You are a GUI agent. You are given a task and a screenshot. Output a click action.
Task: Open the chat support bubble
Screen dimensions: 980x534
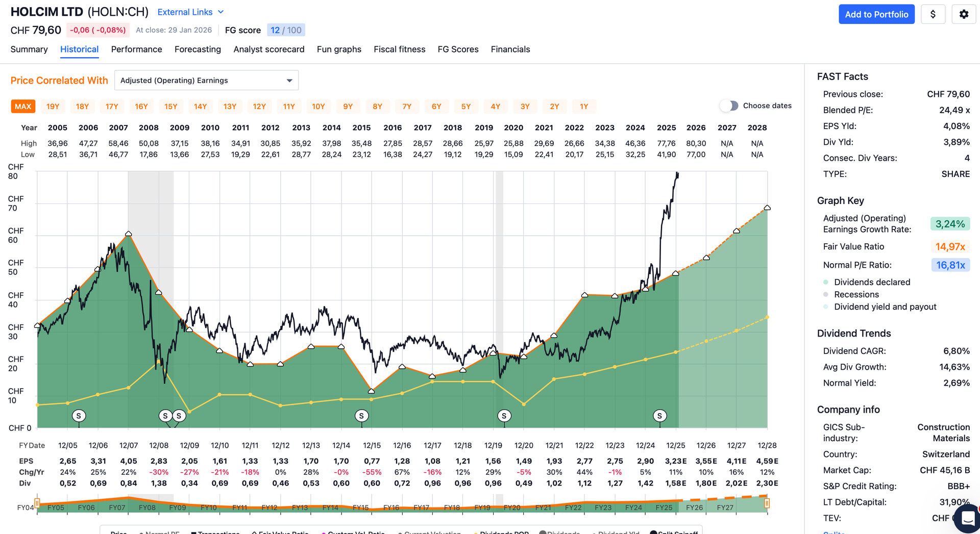coord(968,519)
